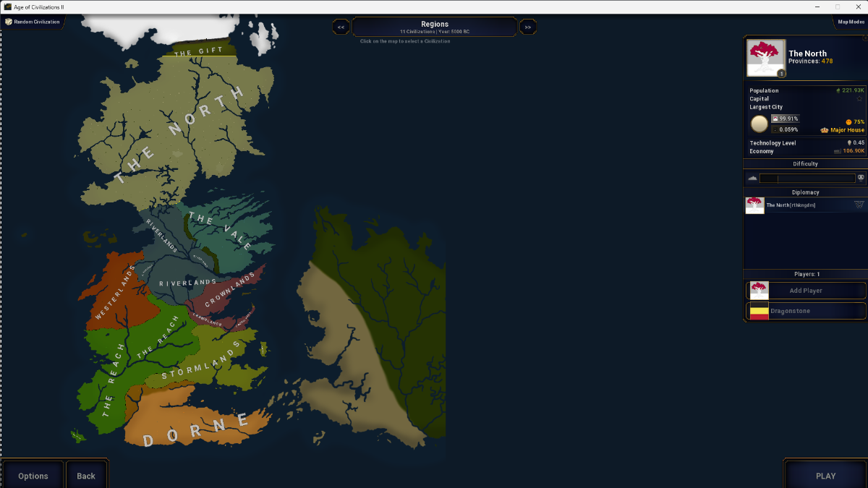Click the skull icon beside Difficulty bar
This screenshot has width=868, height=488.
[x=861, y=178]
